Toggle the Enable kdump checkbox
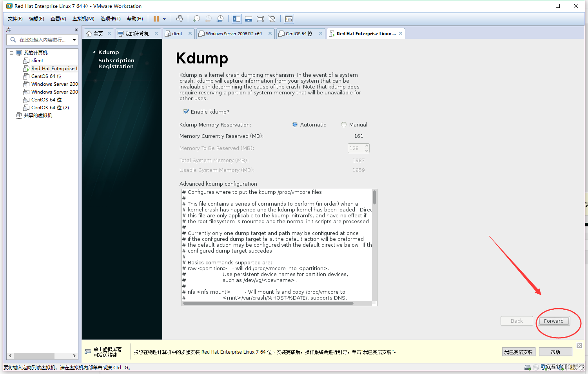 click(x=186, y=112)
